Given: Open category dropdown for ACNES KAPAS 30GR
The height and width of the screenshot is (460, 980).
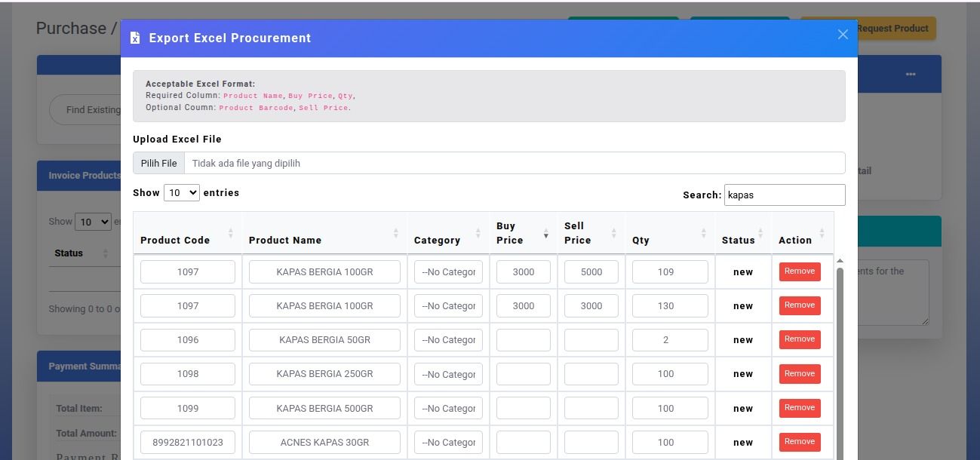Looking at the screenshot, I should click(x=448, y=443).
